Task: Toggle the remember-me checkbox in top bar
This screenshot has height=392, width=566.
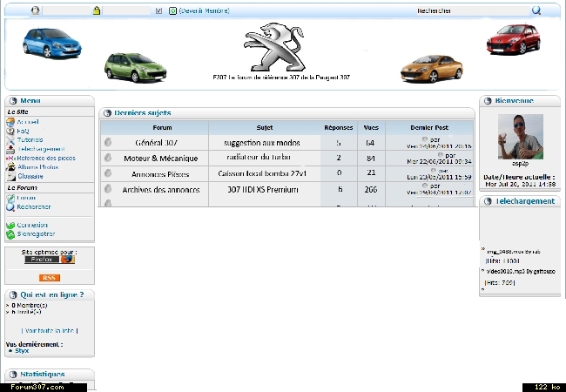Action: tap(158, 10)
